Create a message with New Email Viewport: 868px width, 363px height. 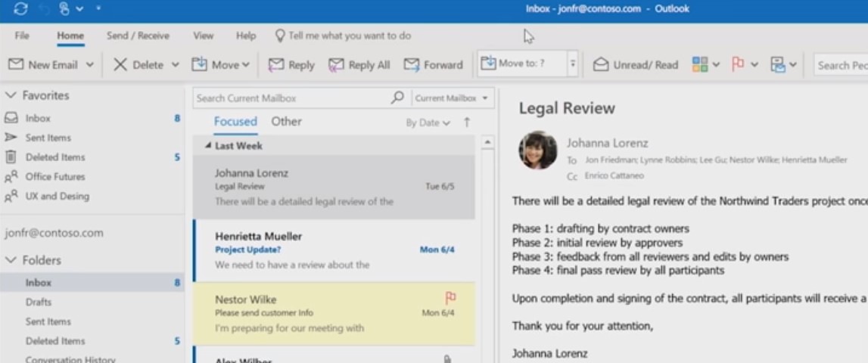point(42,65)
